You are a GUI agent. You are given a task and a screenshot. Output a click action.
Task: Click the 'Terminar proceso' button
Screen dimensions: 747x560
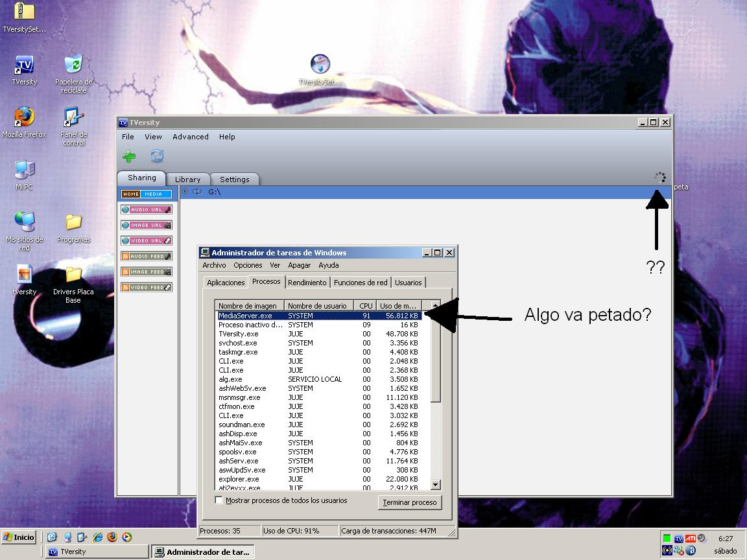click(409, 502)
